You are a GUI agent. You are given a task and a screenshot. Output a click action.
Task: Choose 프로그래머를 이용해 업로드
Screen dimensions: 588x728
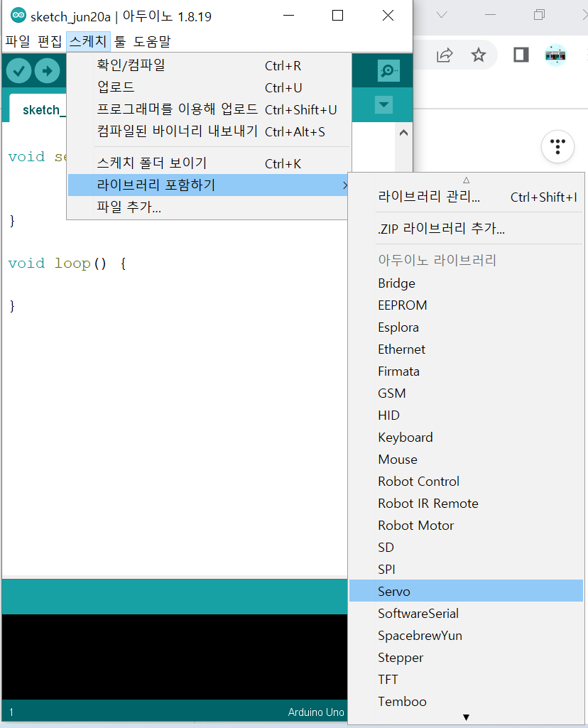[x=209, y=109]
